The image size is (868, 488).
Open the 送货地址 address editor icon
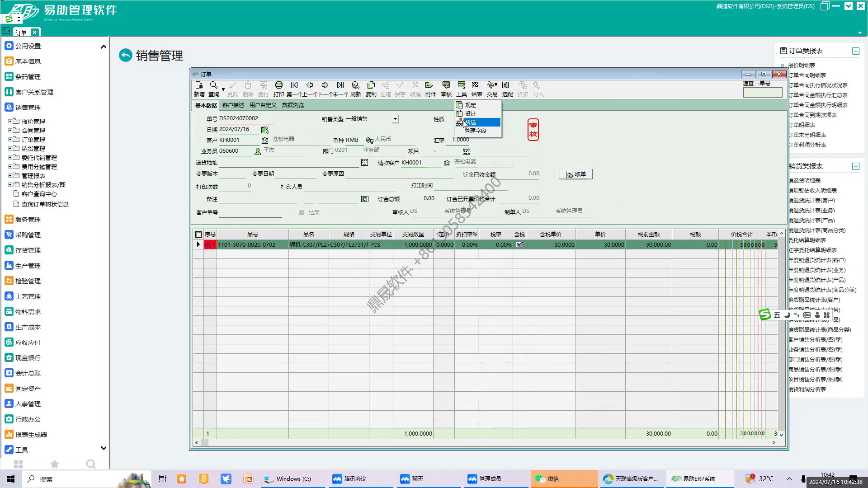364,163
